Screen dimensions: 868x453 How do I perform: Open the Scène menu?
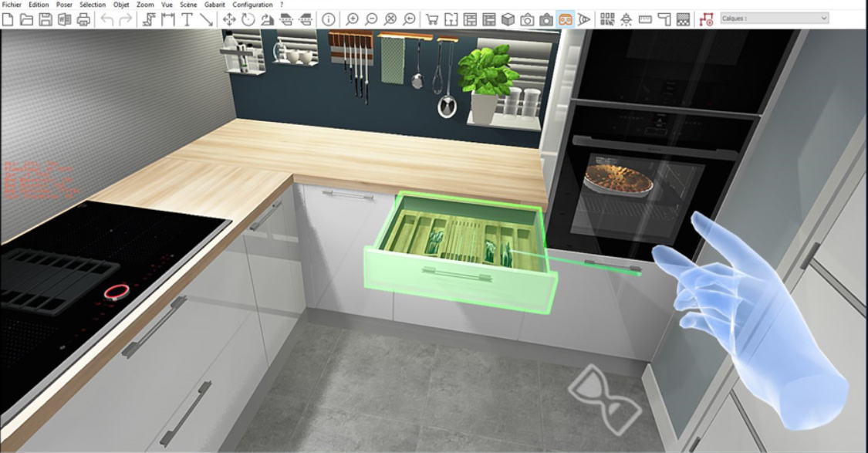(188, 5)
